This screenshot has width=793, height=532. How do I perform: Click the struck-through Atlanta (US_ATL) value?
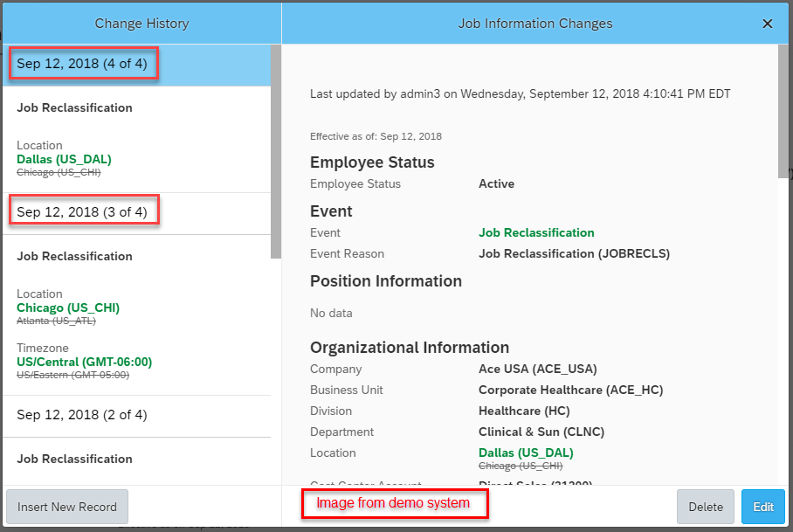point(56,321)
